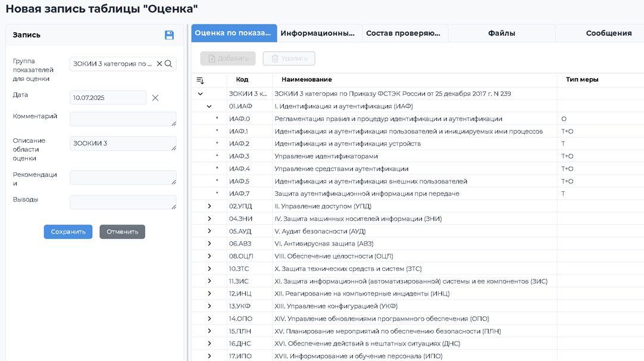Screen dimensions: 644x361
Task: Expand the 05.АУД group
Action: tap(209, 231)
